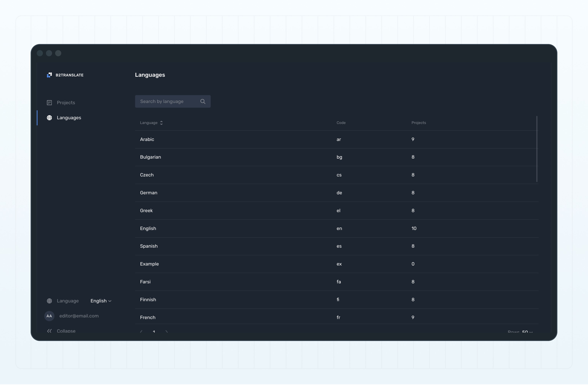Screen dimensions: 588x385
Task: Click the AA user avatar
Action: coord(49,316)
